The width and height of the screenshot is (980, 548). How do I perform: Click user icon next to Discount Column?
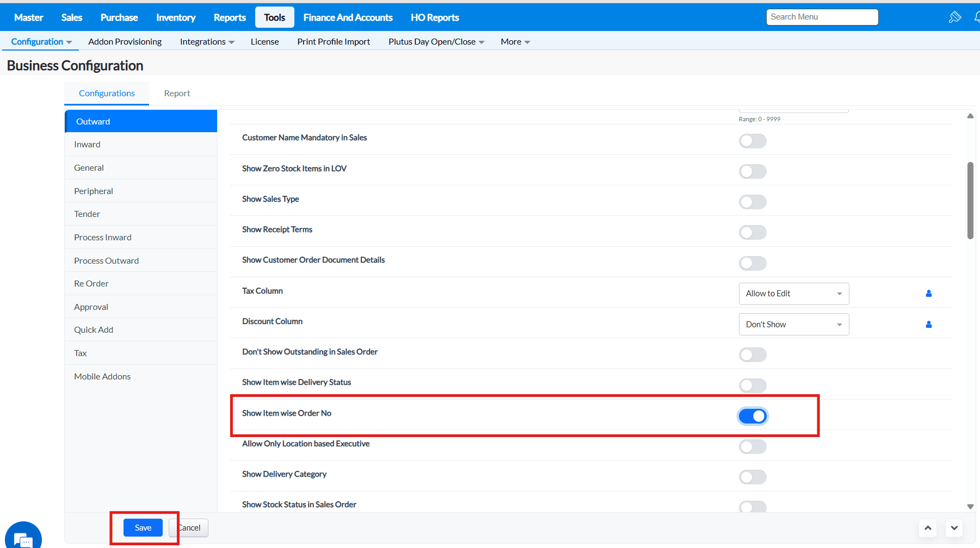tap(929, 325)
